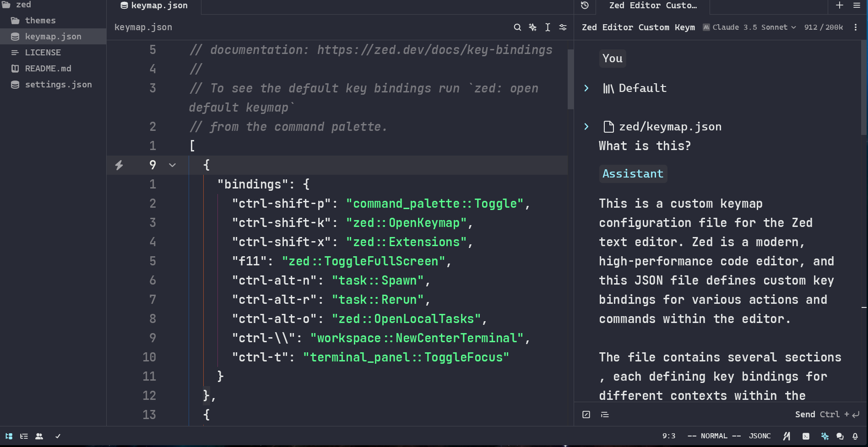Open the chat bubble icon in status bar
Image resolution: width=868 pixels, height=447 pixels.
(841, 436)
